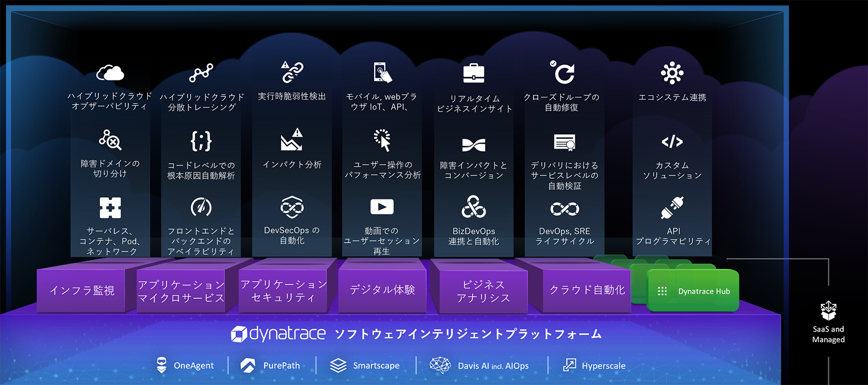Image resolution: width=868 pixels, height=385 pixels.
Task: Click the ハイブリッドクラウド 分散トレーシング label
Action: 202,102
